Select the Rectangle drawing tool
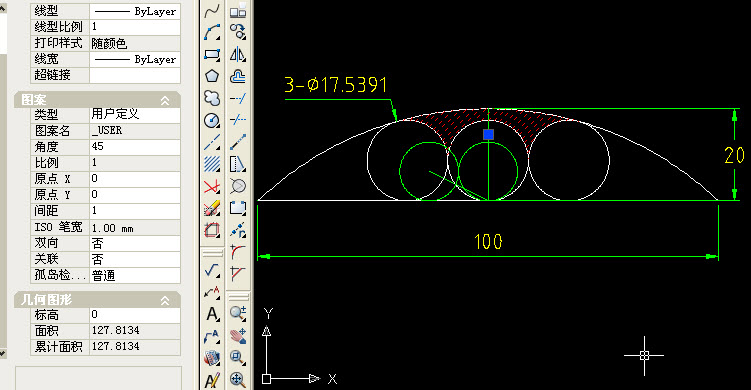Screen dimensions: 751x390 pos(212,55)
